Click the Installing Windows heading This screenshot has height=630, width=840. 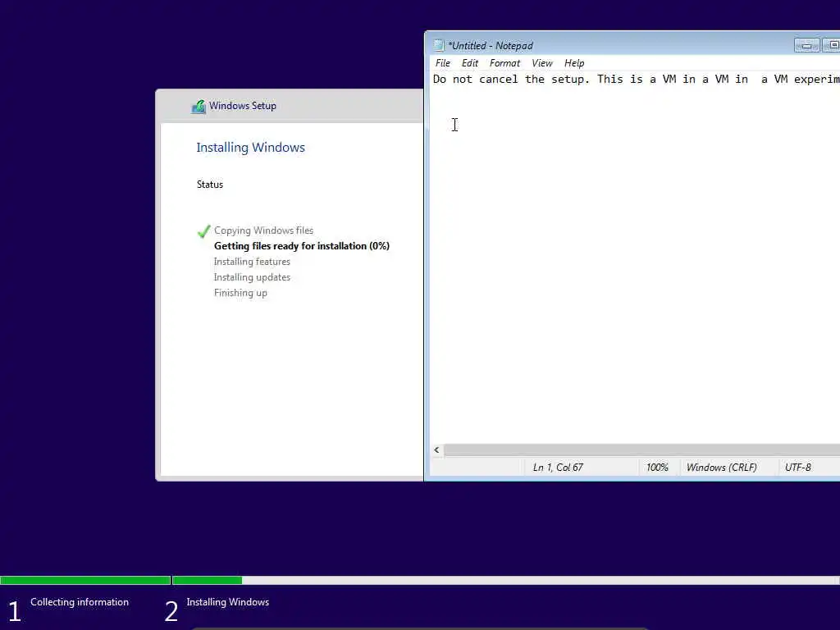pyautogui.click(x=250, y=148)
